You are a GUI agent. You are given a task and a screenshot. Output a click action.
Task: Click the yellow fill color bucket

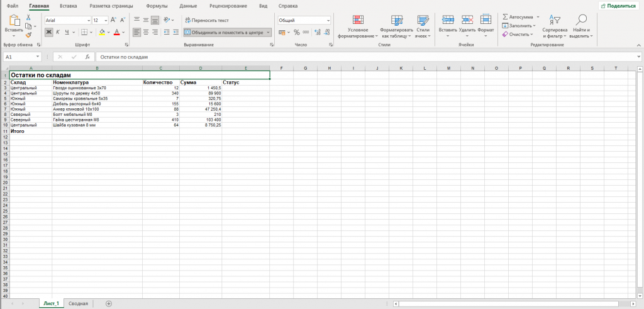click(103, 32)
